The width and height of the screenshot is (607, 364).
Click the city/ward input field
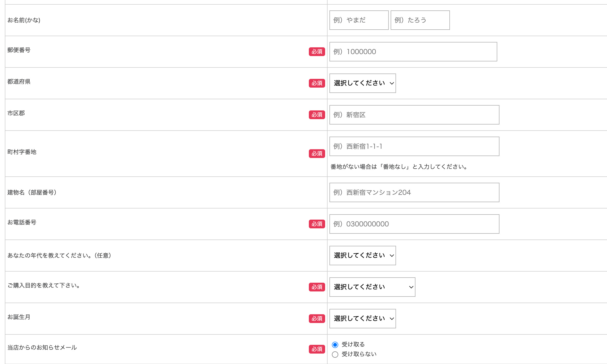(414, 115)
